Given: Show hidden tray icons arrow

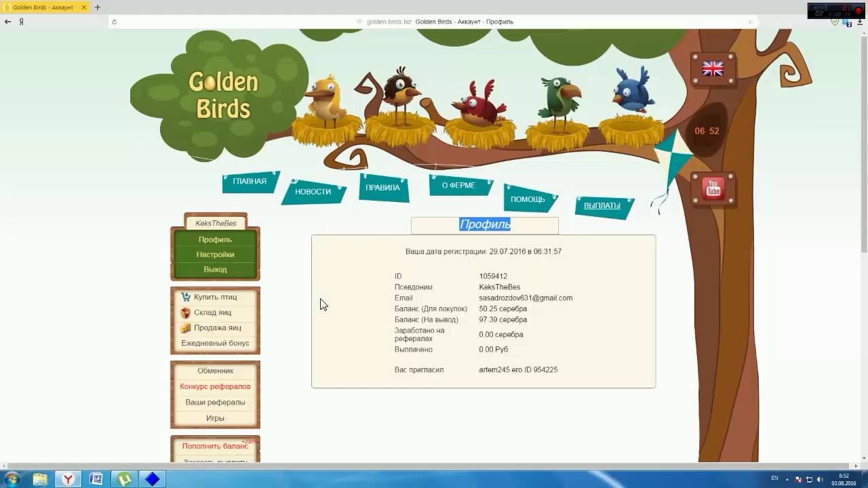Looking at the screenshot, I should [789, 479].
